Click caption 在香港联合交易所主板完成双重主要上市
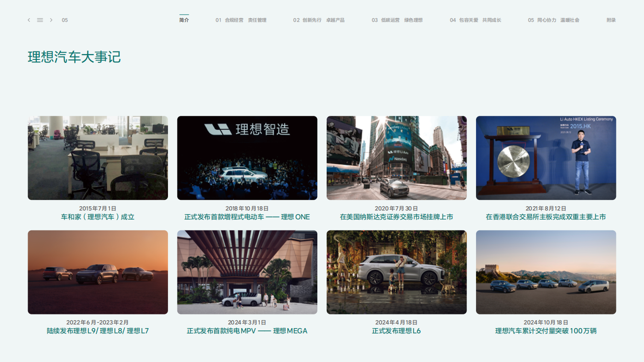 coord(546,217)
